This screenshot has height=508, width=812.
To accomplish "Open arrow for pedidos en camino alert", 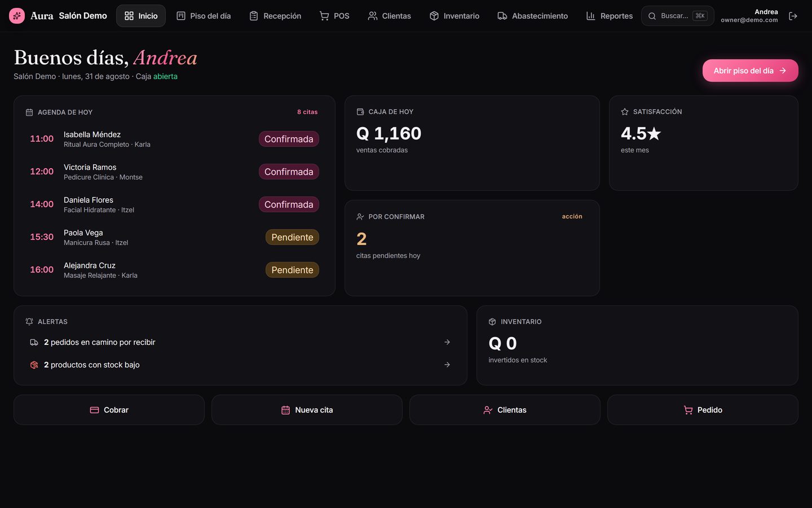I will [x=447, y=342].
